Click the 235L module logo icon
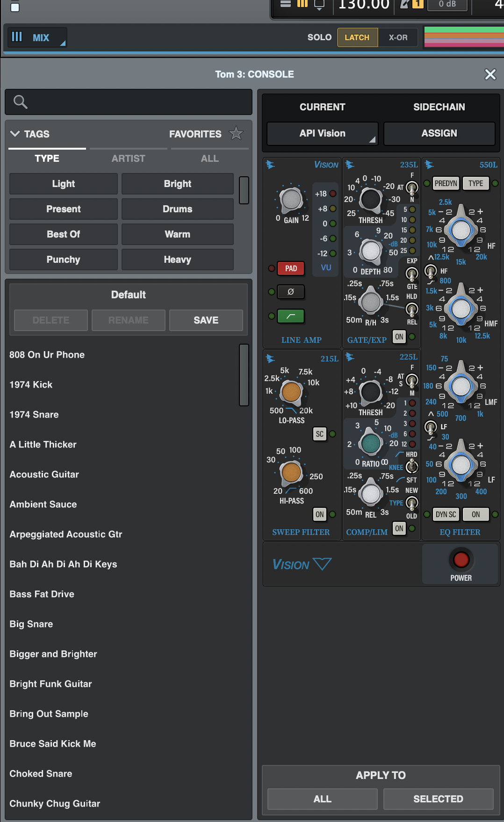Screen dimensions: 504x822 [350, 165]
